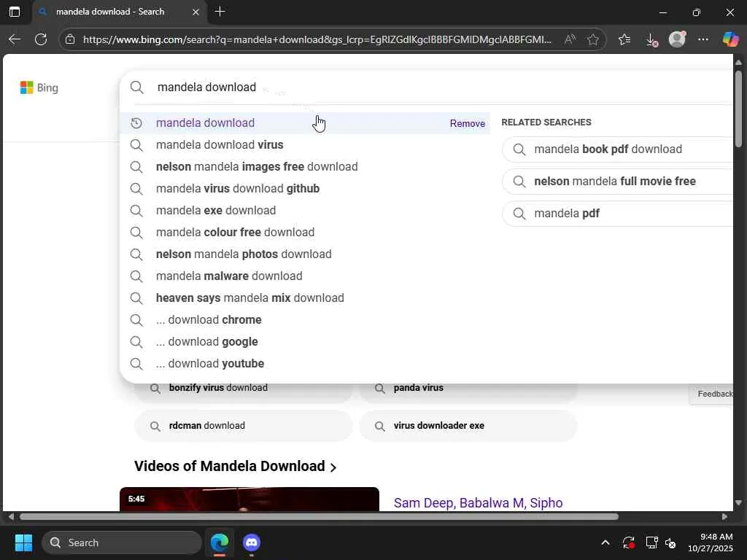The height and width of the screenshot is (560, 747).
Task: View site information lock icon
Action: 70,39
